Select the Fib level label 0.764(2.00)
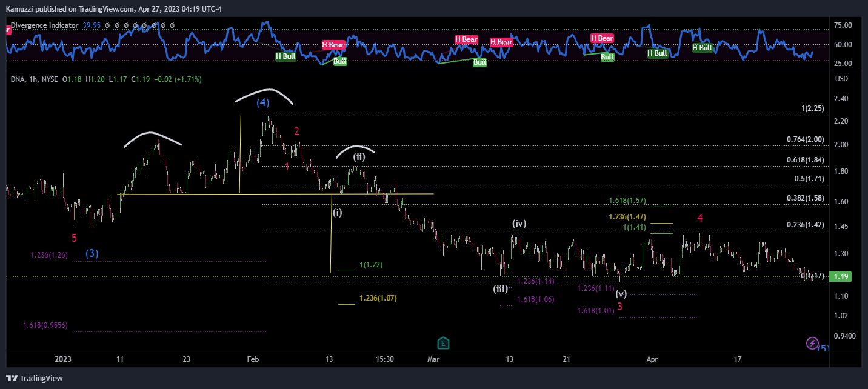 click(x=806, y=139)
